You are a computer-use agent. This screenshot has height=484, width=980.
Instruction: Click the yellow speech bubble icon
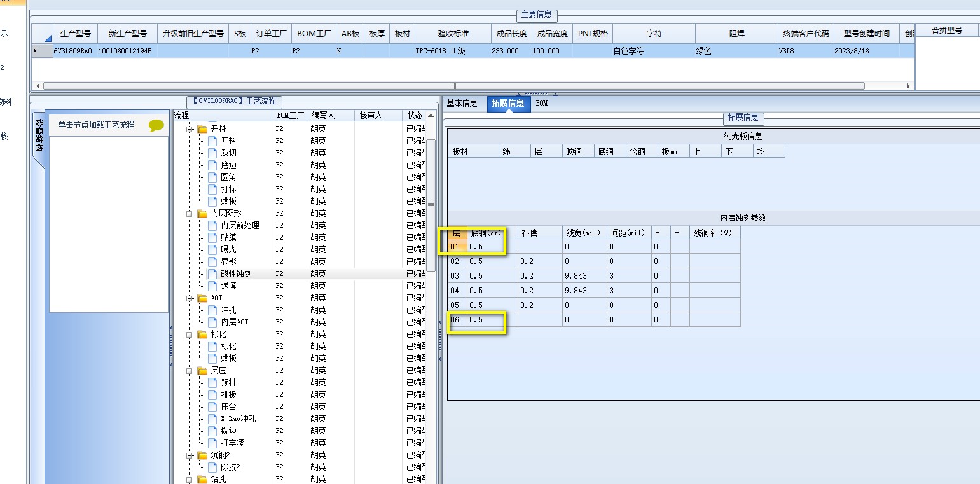tap(156, 126)
